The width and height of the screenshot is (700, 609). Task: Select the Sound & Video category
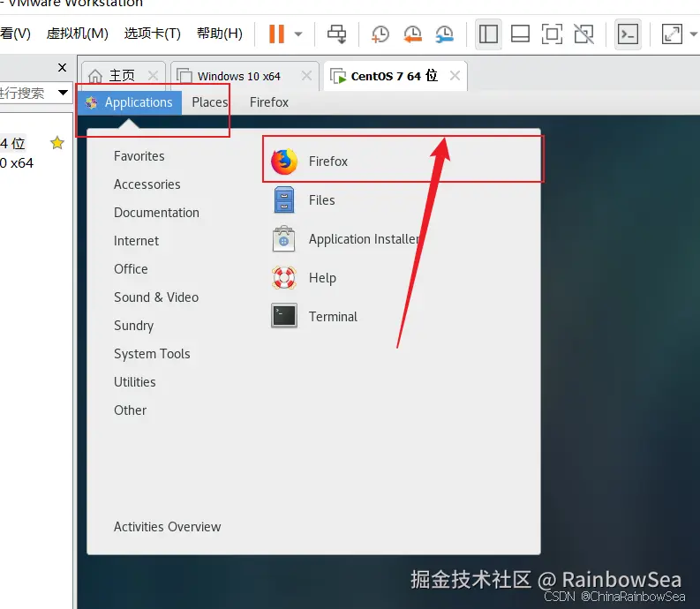[x=156, y=297]
